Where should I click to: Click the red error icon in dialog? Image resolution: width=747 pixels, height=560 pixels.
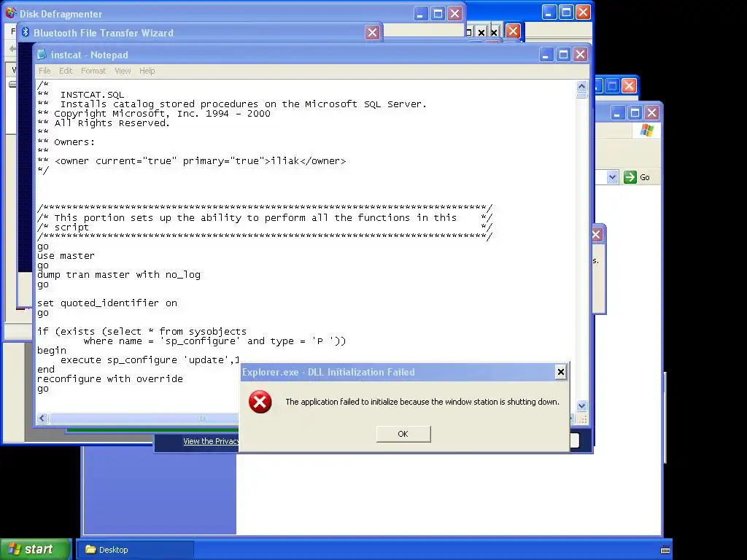point(260,402)
